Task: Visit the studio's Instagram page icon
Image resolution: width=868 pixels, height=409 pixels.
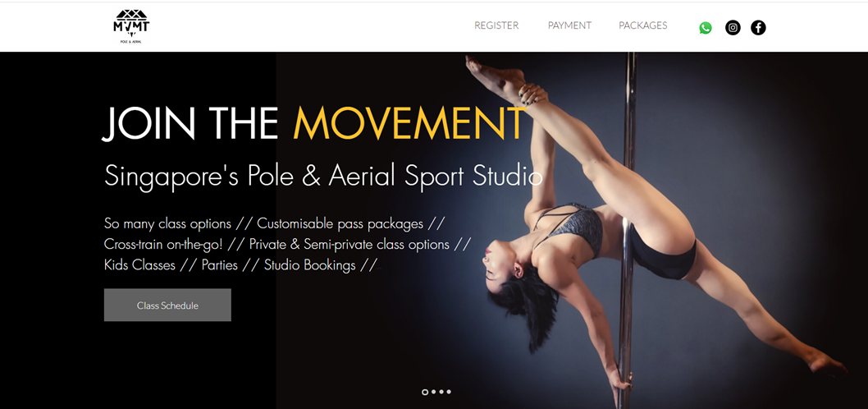Action: coord(733,28)
